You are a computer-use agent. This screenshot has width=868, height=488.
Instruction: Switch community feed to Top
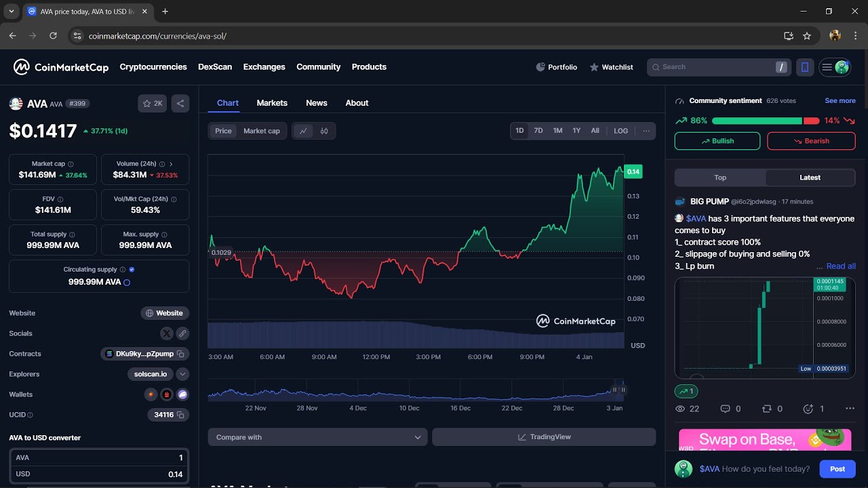coord(720,178)
